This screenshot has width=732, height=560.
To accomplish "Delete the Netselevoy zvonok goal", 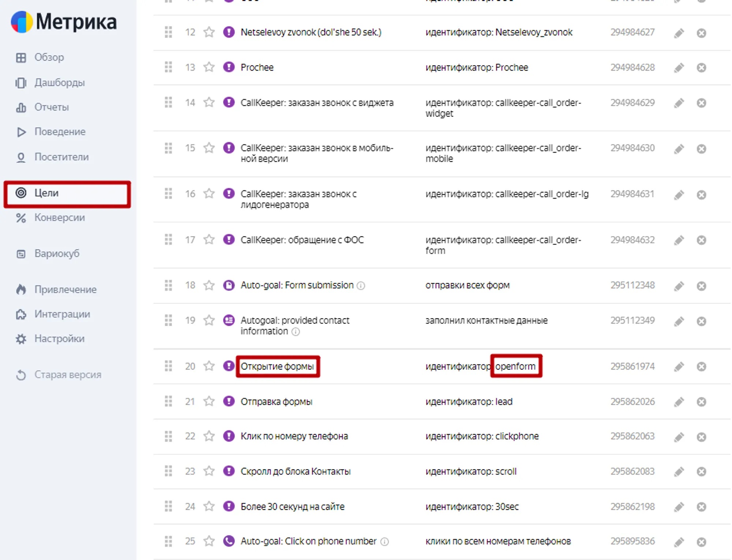I will [701, 33].
